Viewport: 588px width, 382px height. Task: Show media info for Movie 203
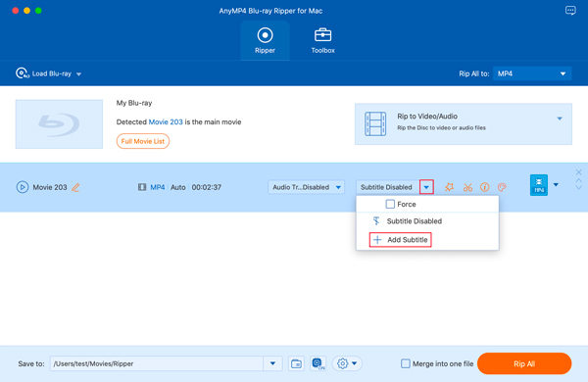[484, 187]
